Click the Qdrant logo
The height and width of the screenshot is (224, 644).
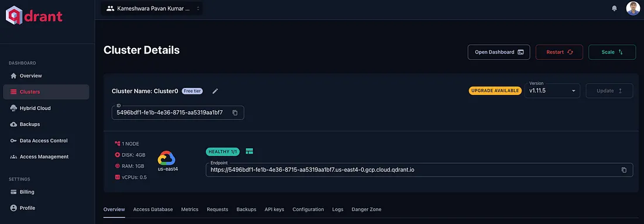(x=34, y=16)
